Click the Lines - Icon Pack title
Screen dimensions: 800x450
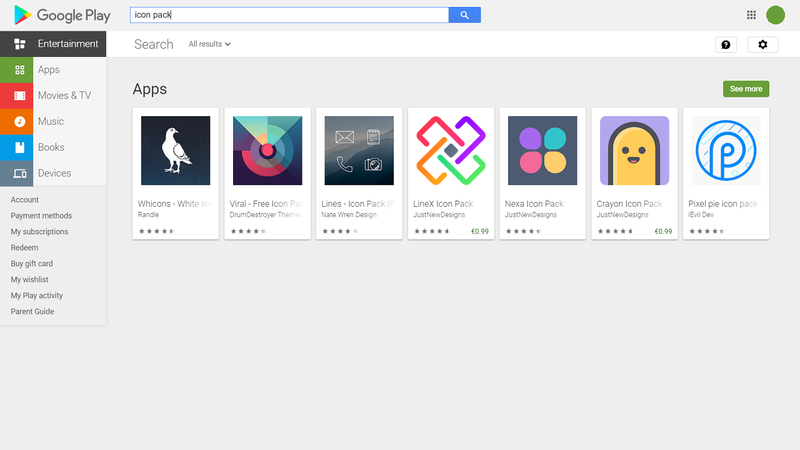point(358,204)
